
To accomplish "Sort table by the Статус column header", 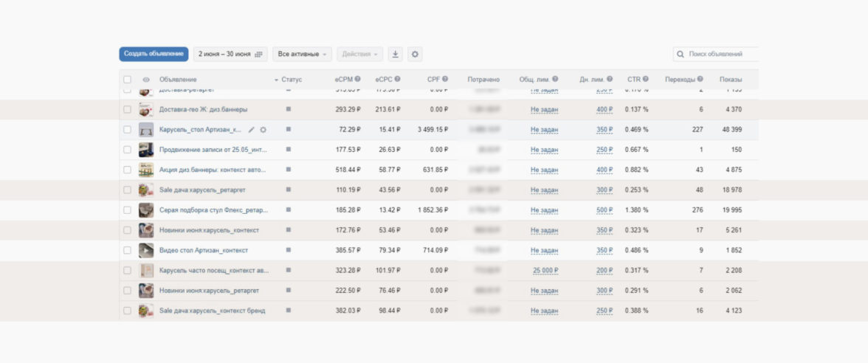I will 291,79.
